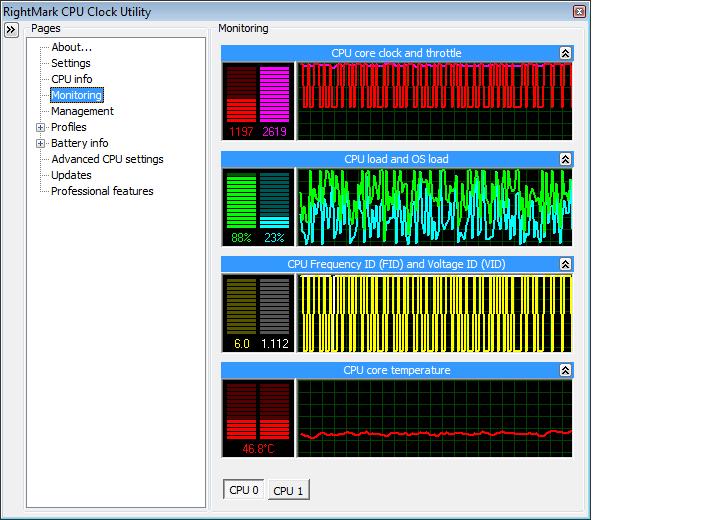Click the 23% OS load value
Viewport: 720px width, 520px height.
[x=275, y=238]
